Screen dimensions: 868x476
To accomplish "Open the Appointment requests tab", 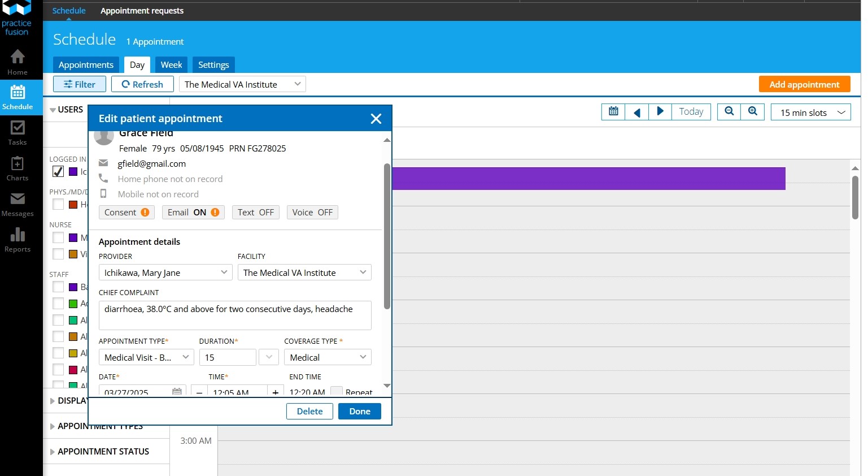I will click(142, 11).
